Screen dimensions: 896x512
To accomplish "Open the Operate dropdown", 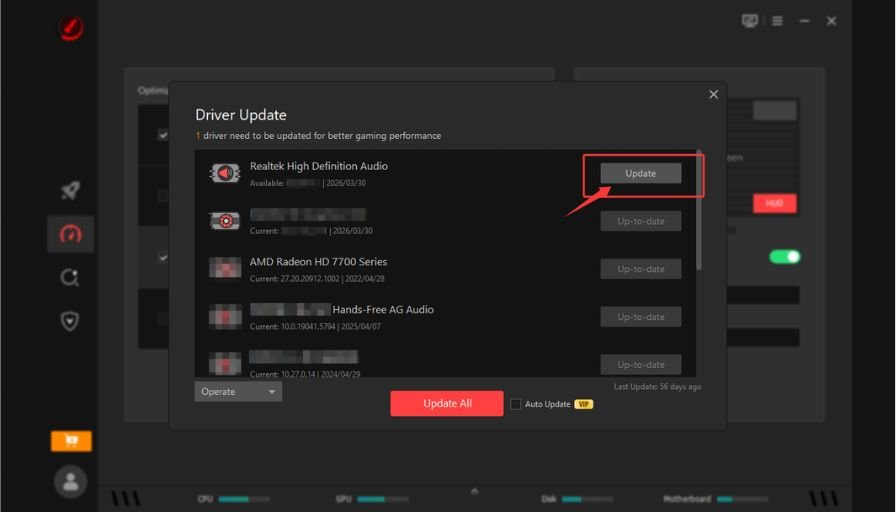I will (238, 391).
